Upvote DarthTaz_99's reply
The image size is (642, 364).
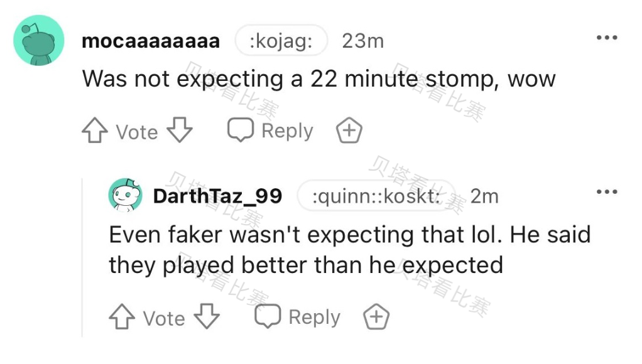pyautogui.click(x=122, y=317)
